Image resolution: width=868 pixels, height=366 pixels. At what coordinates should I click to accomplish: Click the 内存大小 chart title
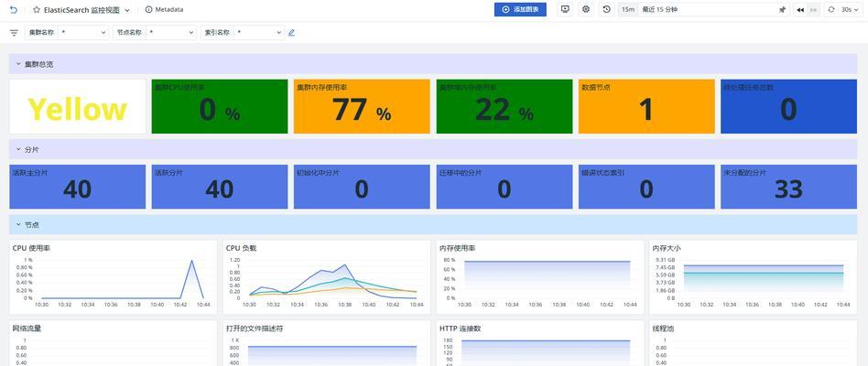tap(667, 248)
